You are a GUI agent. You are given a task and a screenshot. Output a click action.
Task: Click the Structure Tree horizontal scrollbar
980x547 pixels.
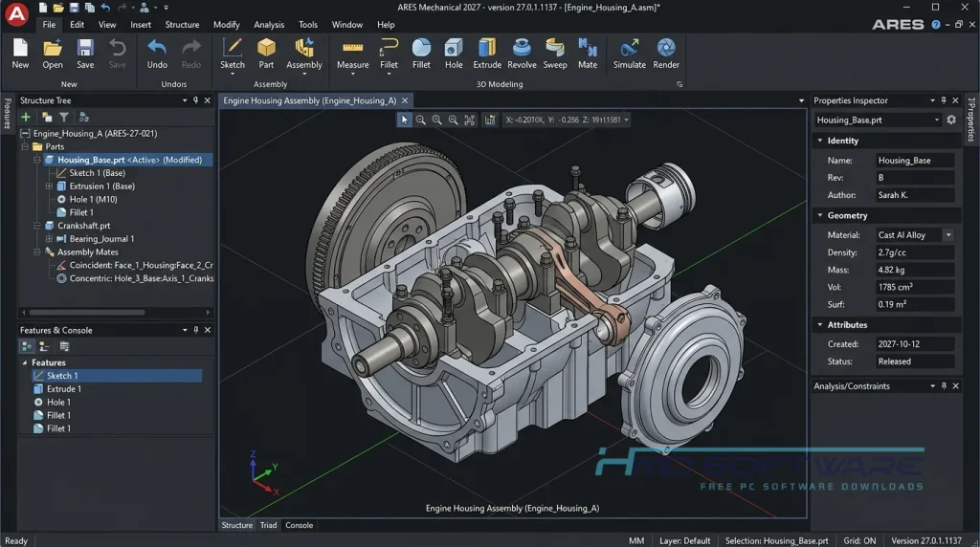[x=87, y=312]
